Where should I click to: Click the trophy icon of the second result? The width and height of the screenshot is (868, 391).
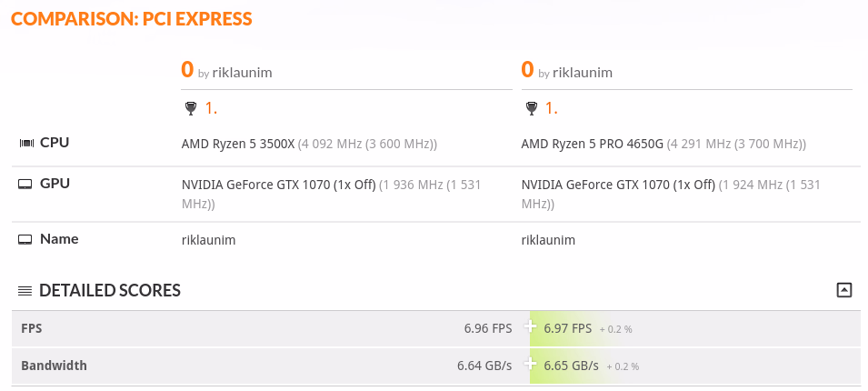click(531, 108)
